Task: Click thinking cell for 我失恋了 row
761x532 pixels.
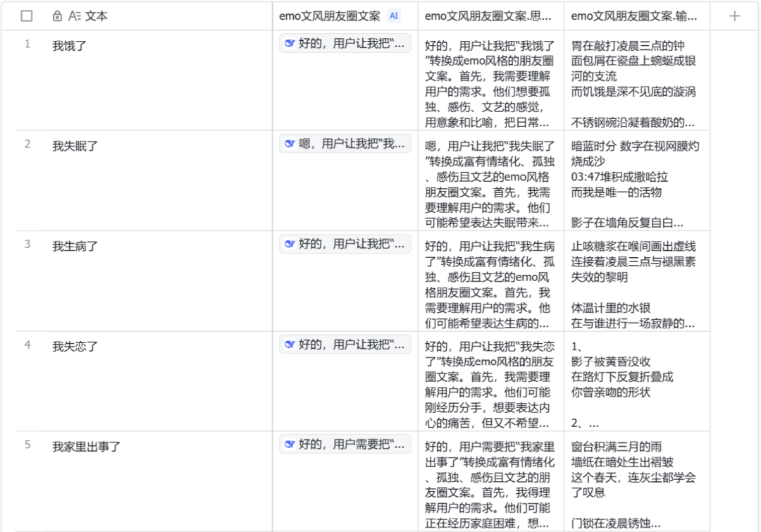Action: (x=491, y=381)
